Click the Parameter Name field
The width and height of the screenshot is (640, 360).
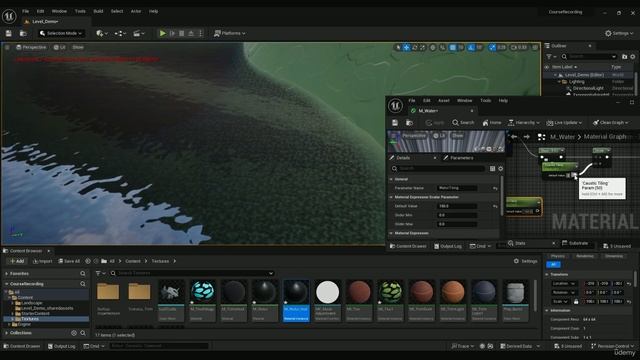point(457,188)
